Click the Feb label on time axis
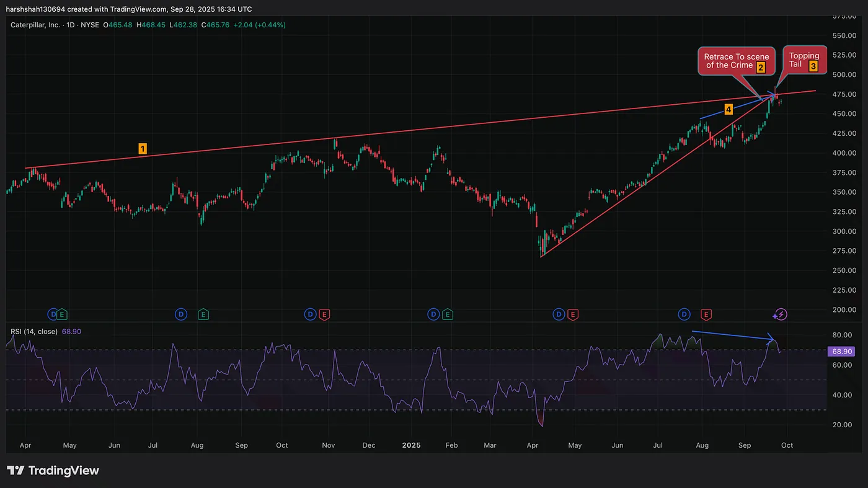 (x=451, y=445)
